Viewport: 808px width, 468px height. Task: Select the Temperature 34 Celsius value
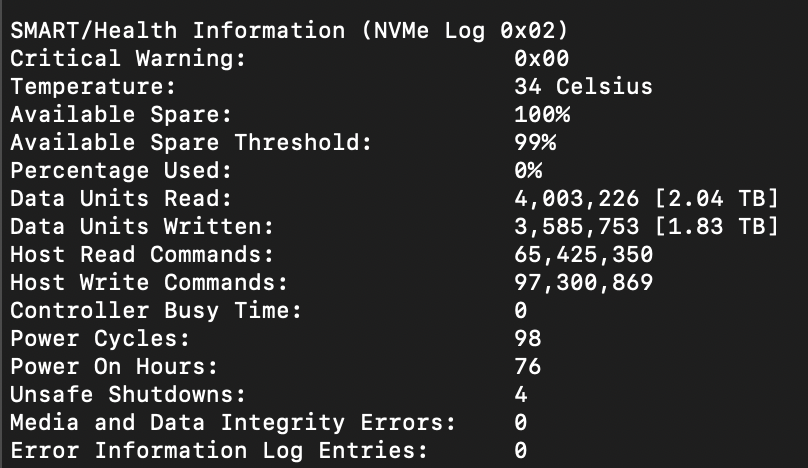583,86
